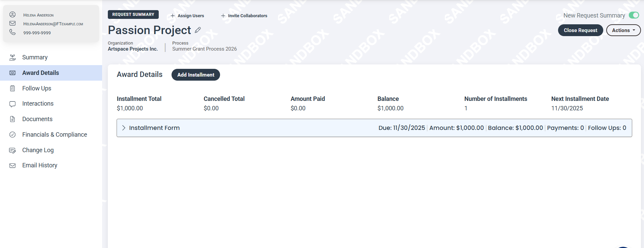
Task: Click the Installment Total value $1,000.00
Action: pyautogui.click(x=130, y=108)
